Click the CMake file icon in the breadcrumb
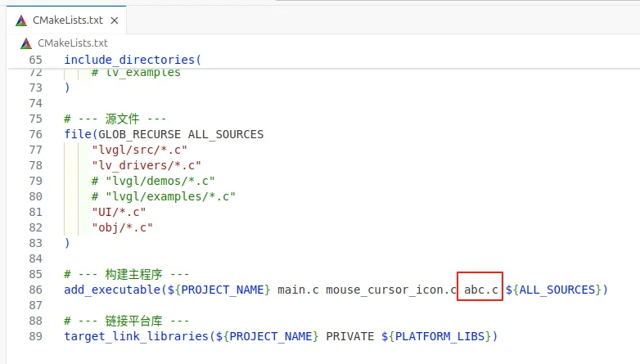Screen dimensions: 640x364 coord(25,43)
